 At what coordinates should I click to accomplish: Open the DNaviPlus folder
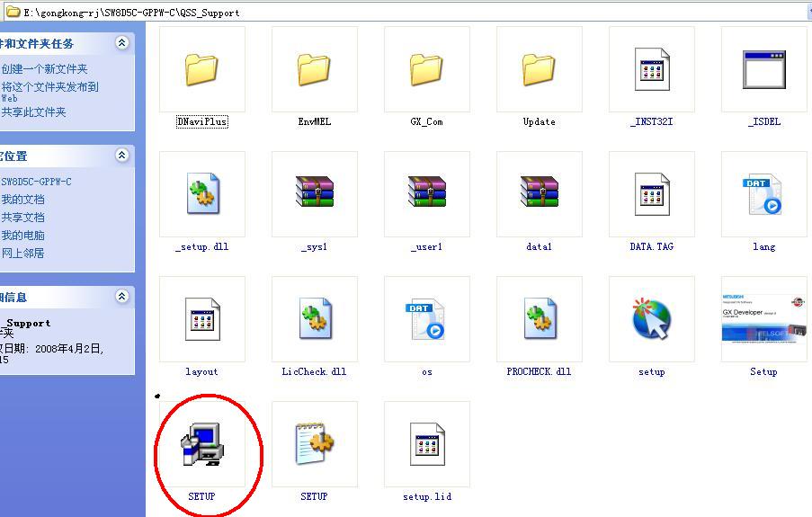pyautogui.click(x=202, y=70)
